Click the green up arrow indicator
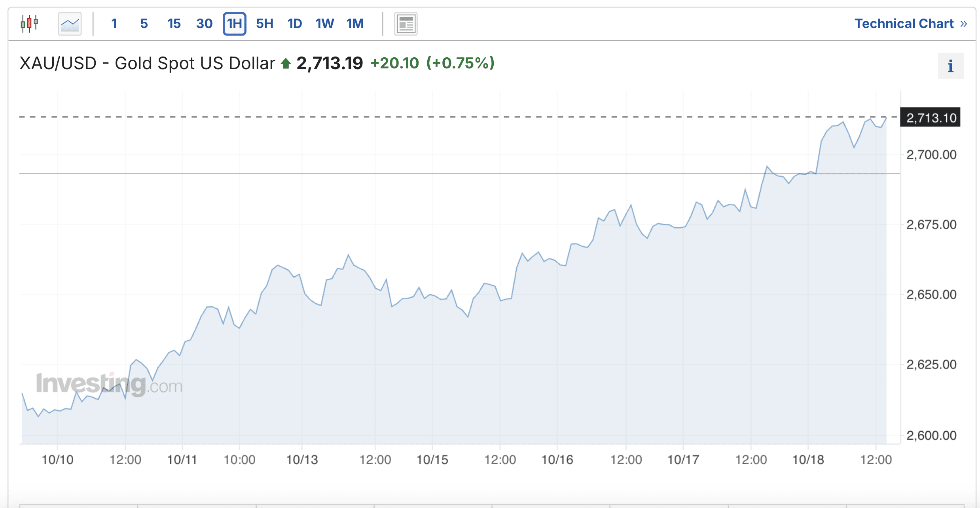The height and width of the screenshot is (508, 980). (286, 63)
